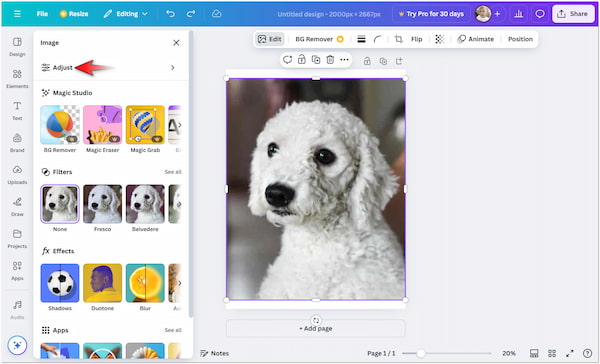Image resolution: width=600 pixels, height=364 pixels.
Task: Open the Position tab in toolbar
Action: click(x=520, y=39)
